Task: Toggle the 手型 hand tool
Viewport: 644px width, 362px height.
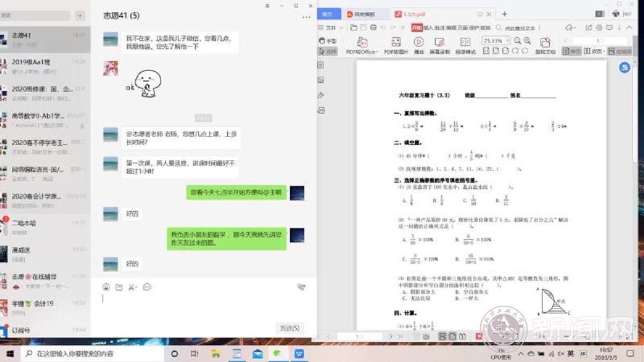Action: pos(328,41)
